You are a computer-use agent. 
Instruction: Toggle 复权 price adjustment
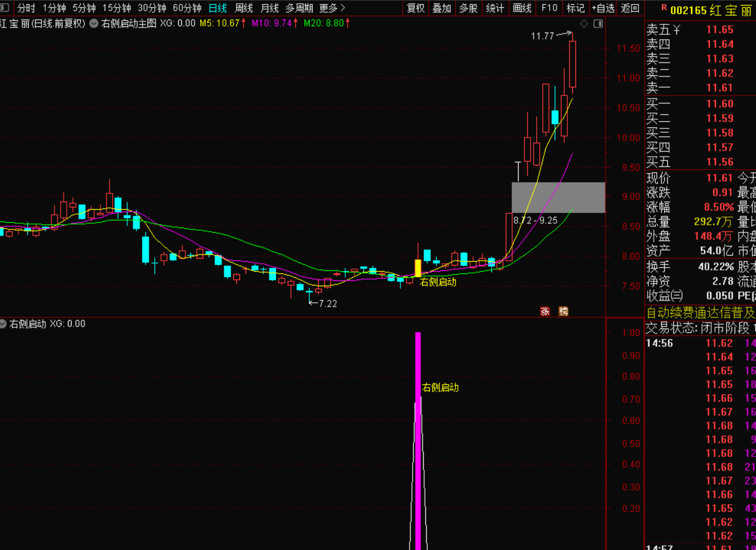tap(416, 8)
